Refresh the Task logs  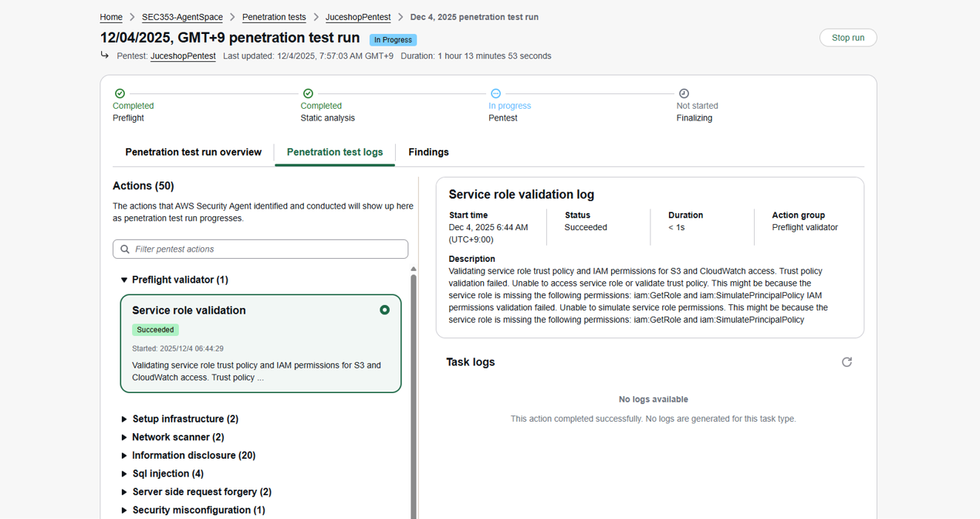(x=847, y=362)
